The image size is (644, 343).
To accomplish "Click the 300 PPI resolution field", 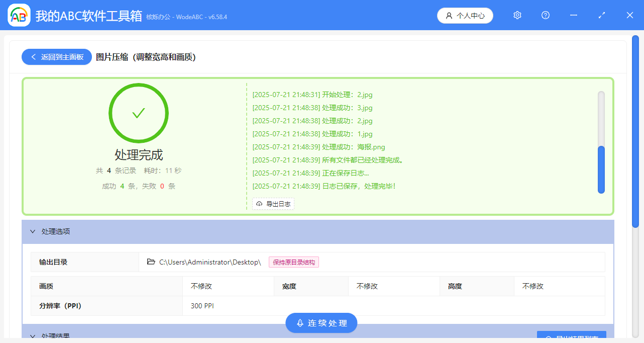I will coord(202,305).
